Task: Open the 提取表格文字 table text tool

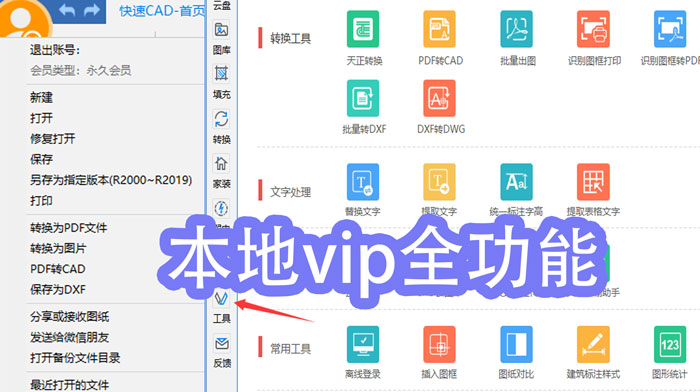Action: [x=593, y=182]
